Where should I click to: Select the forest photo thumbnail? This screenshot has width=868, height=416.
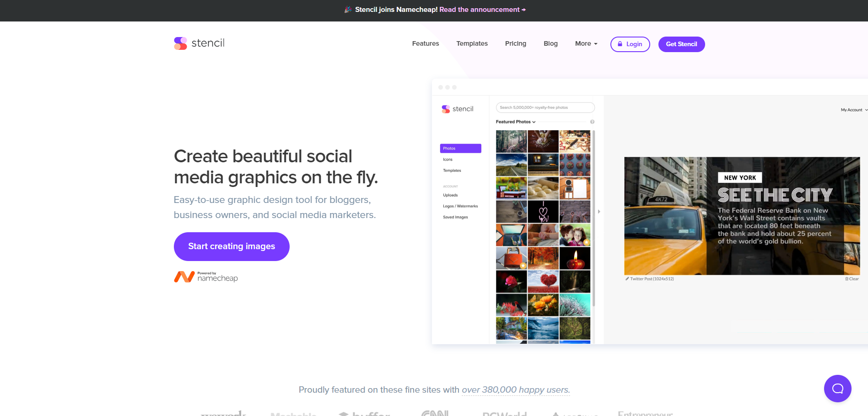[512, 141]
